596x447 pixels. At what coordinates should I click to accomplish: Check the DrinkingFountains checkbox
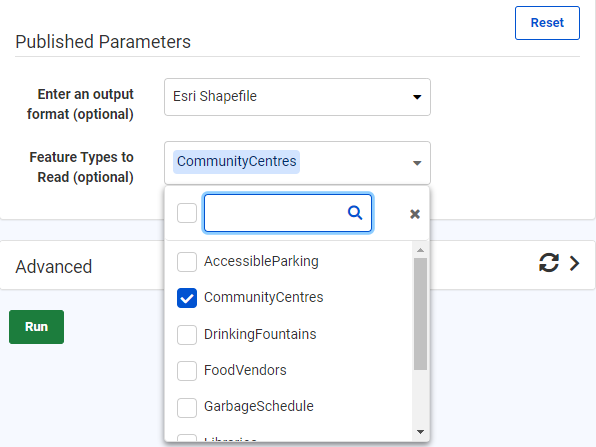(x=187, y=334)
